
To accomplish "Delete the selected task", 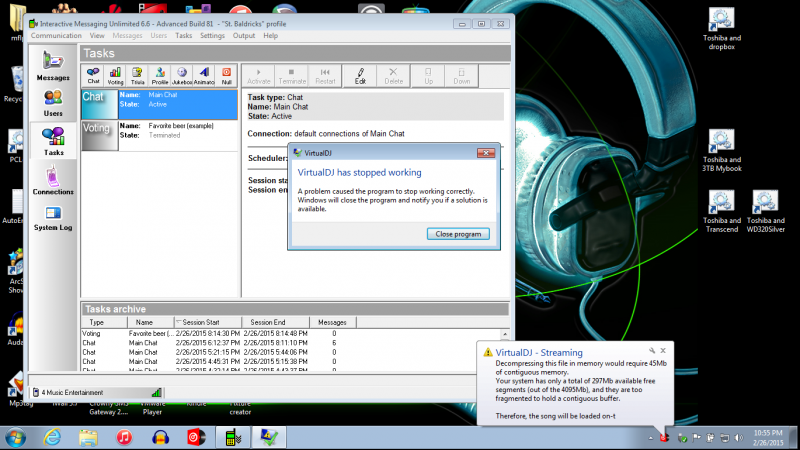I will coord(393,76).
